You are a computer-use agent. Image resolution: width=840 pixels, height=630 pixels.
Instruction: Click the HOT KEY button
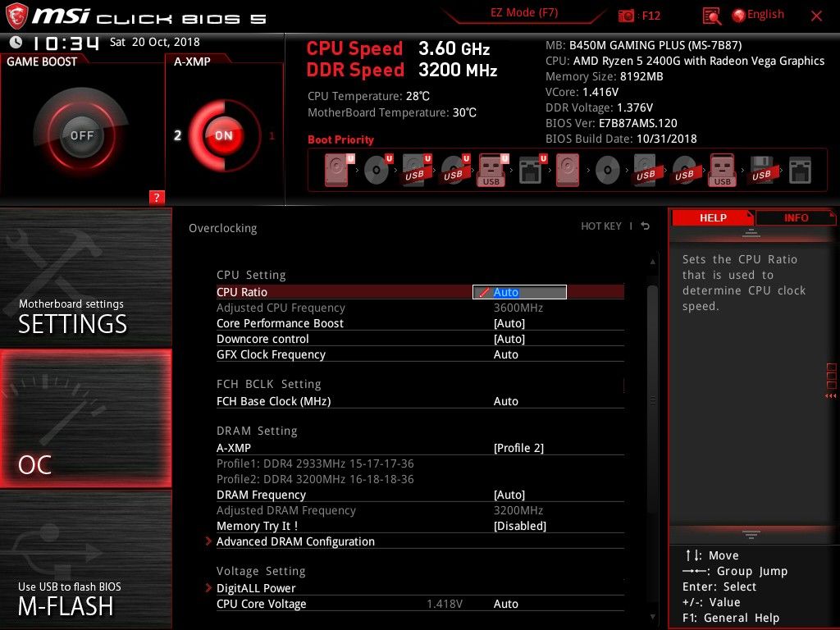[601, 226]
